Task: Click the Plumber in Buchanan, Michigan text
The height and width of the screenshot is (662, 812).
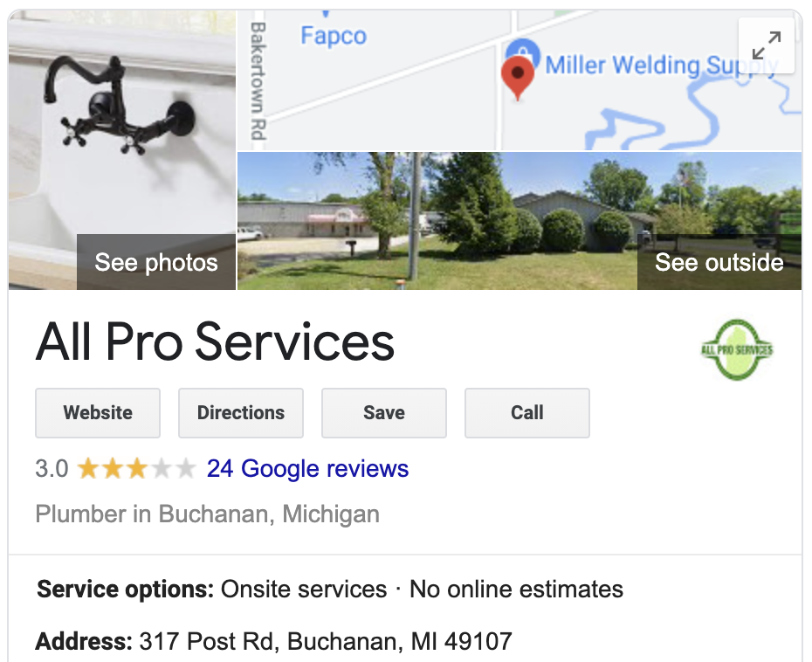Action: (208, 514)
